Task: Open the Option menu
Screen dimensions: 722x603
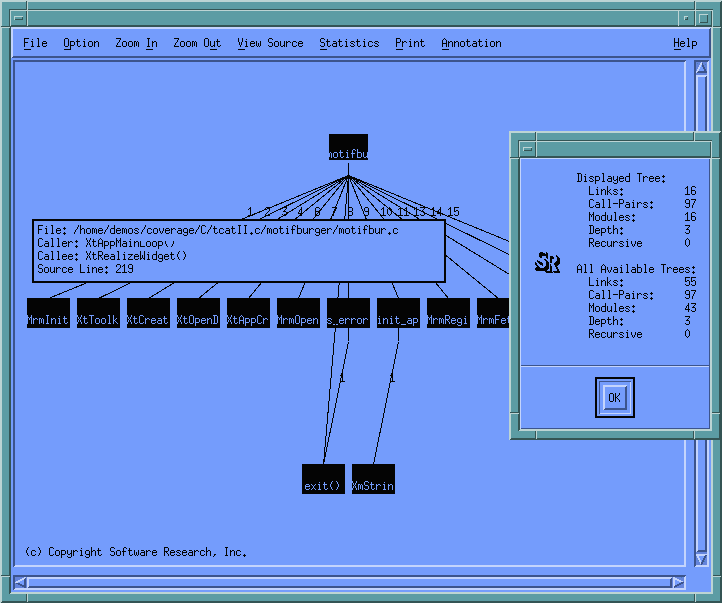Action: 81,43
